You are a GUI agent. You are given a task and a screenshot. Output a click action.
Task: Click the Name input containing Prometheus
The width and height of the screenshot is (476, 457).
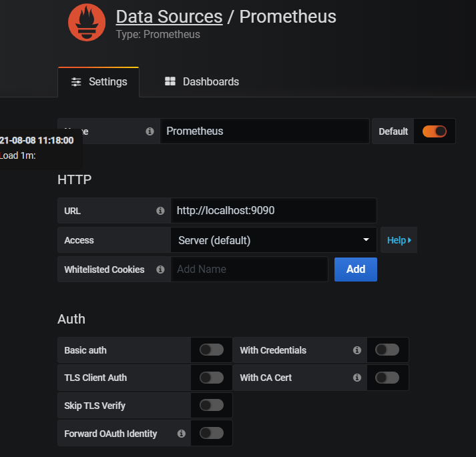(265, 131)
